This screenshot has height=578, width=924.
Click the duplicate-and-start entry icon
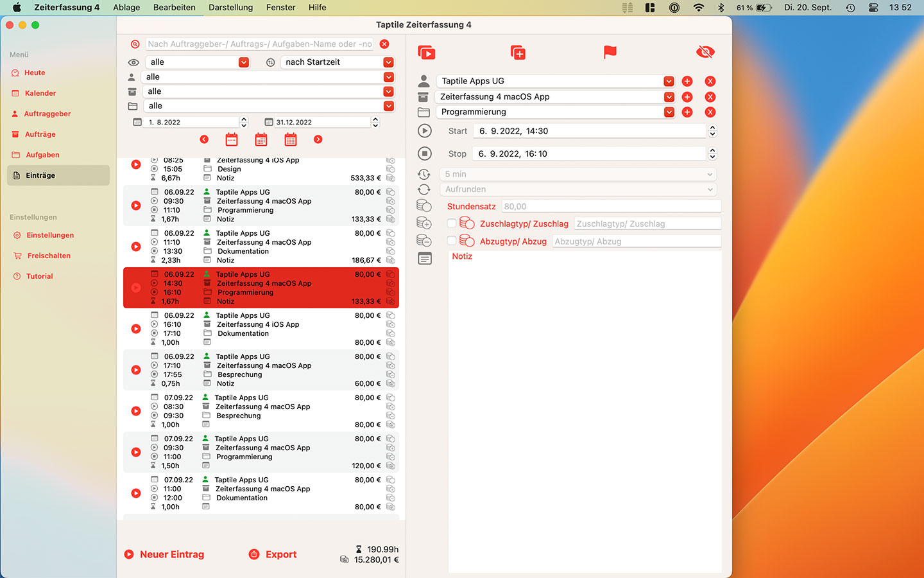click(x=427, y=53)
